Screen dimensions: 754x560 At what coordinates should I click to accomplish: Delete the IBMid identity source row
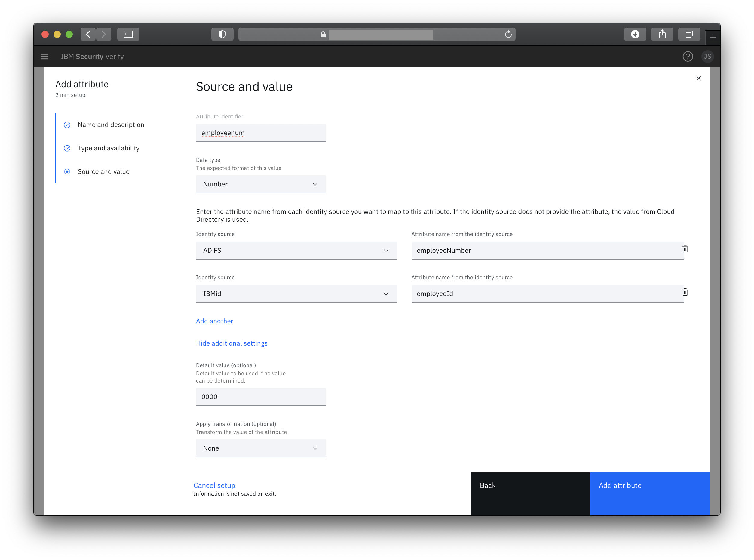coord(685,292)
